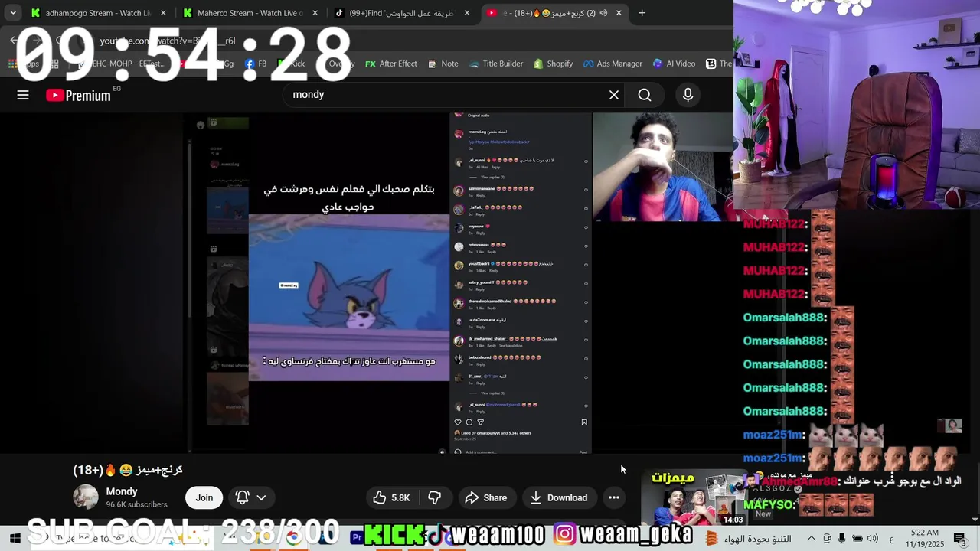Open the Windows Start menu
This screenshot has width=980, height=551.
tap(14, 537)
